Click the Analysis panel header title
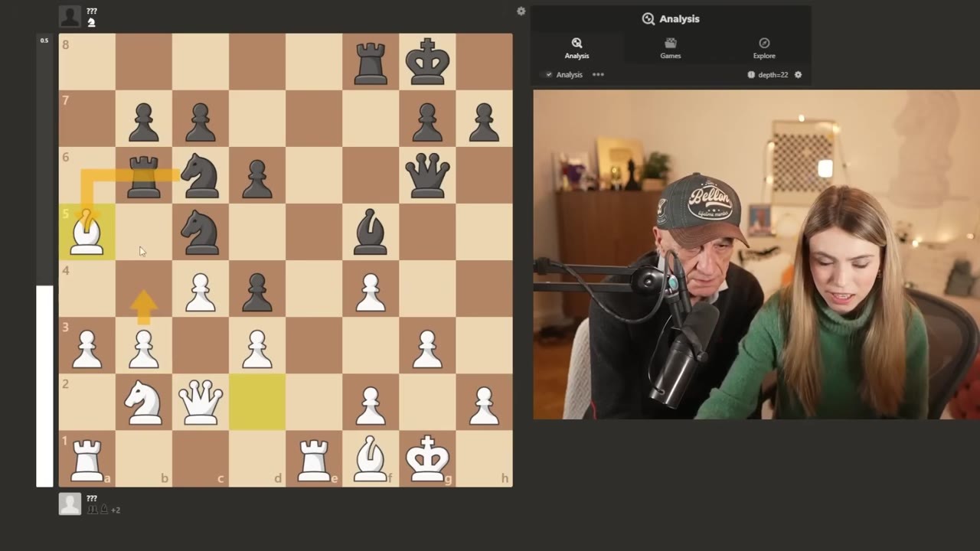980x551 pixels. pyautogui.click(x=671, y=19)
